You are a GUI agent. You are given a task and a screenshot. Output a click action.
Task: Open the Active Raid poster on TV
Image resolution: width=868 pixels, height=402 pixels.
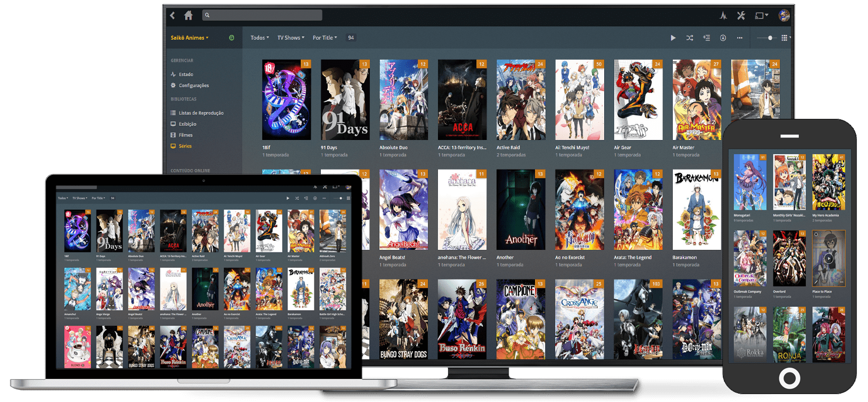pyautogui.click(x=521, y=100)
